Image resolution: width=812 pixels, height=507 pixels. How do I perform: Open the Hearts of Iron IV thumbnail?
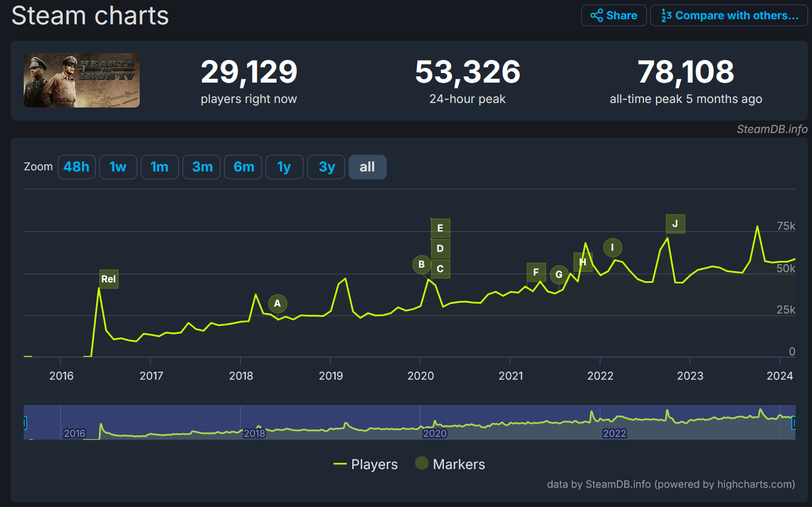point(81,80)
